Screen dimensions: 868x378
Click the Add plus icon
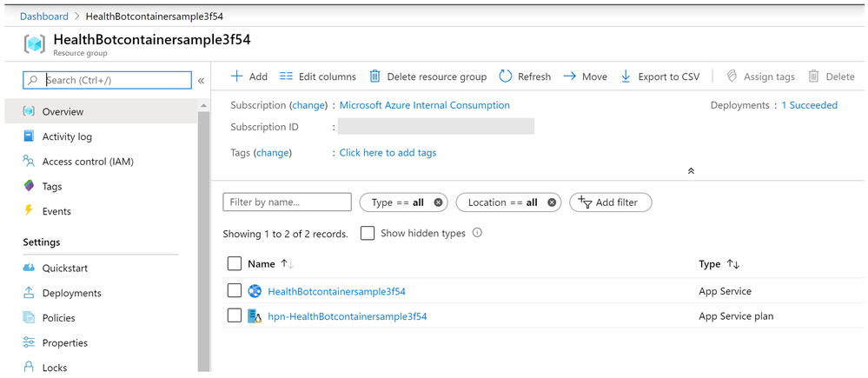(236, 76)
